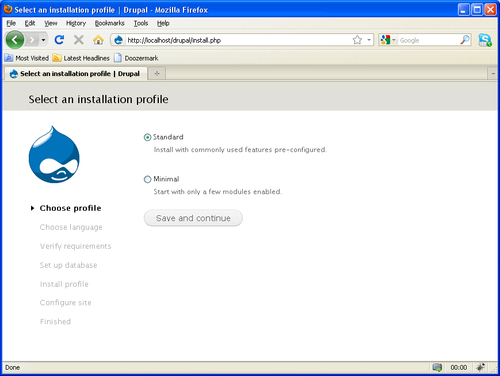This screenshot has height=376, width=500.
Task: Click the Skype toolbar icon
Action: coord(485,40)
